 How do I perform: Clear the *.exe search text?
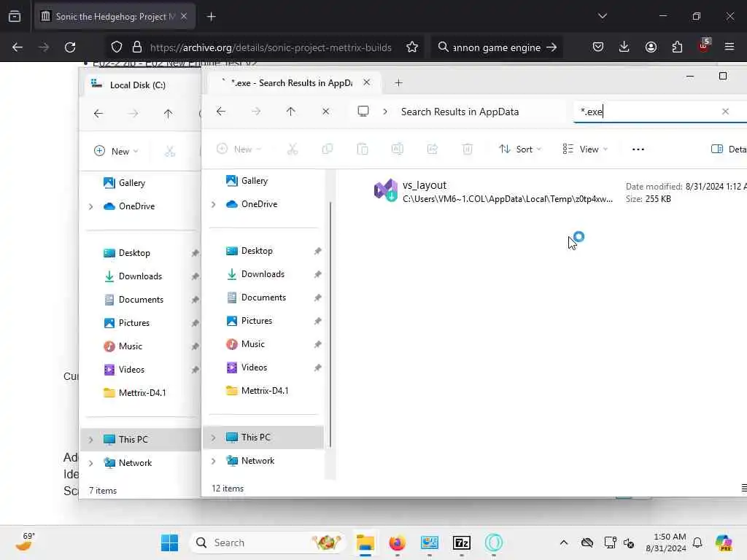point(725,112)
